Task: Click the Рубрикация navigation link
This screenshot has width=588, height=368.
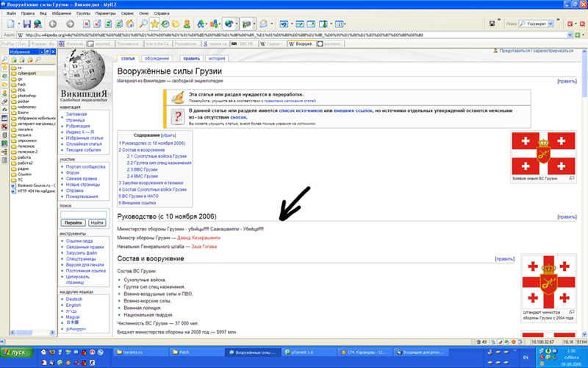Action: (78, 126)
